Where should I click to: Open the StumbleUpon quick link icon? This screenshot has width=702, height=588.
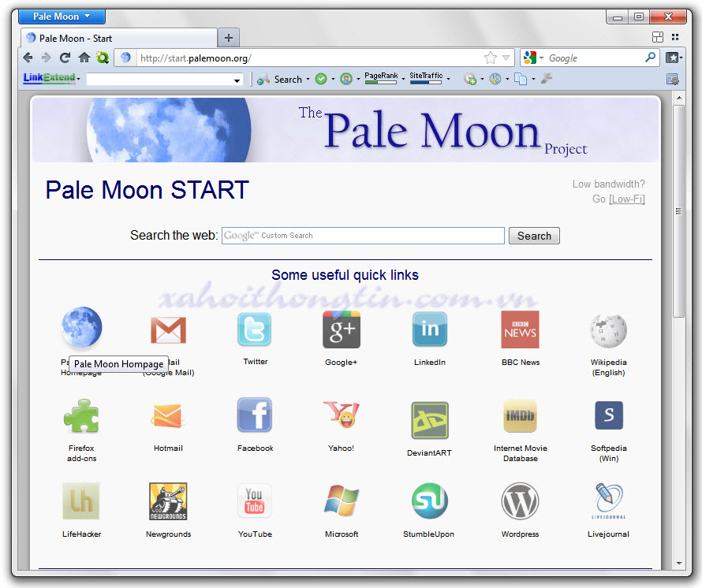coord(429,501)
